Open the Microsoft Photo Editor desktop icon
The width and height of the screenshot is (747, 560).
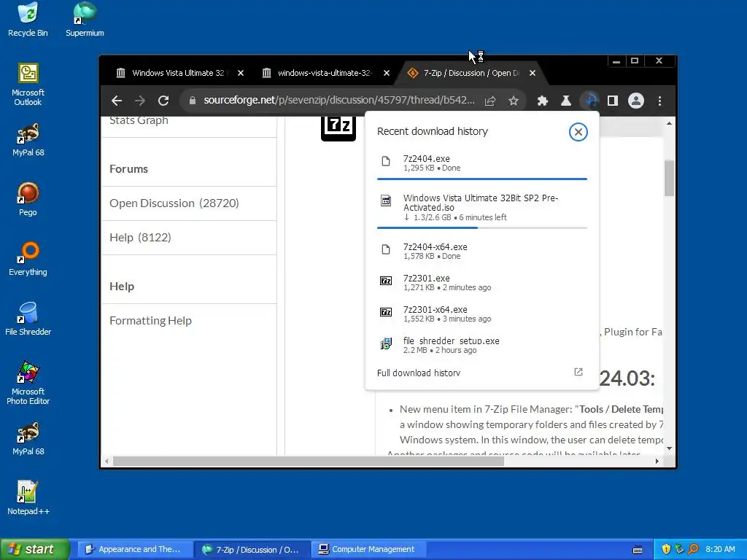tap(28, 384)
